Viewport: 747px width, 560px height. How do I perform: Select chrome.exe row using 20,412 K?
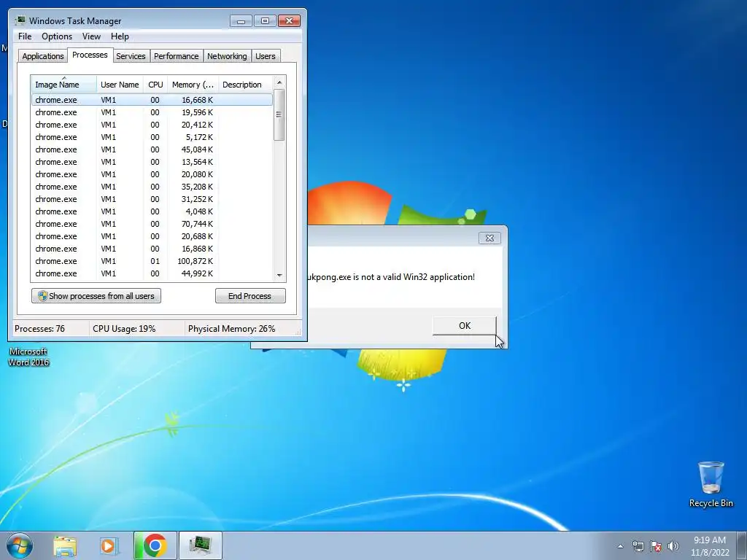(x=152, y=125)
